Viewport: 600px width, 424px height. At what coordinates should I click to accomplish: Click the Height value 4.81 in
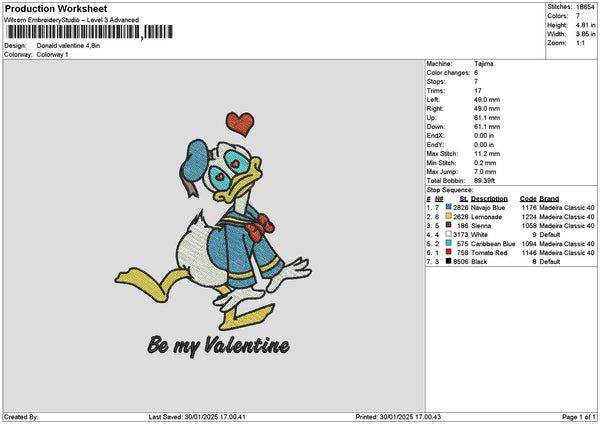(x=585, y=25)
